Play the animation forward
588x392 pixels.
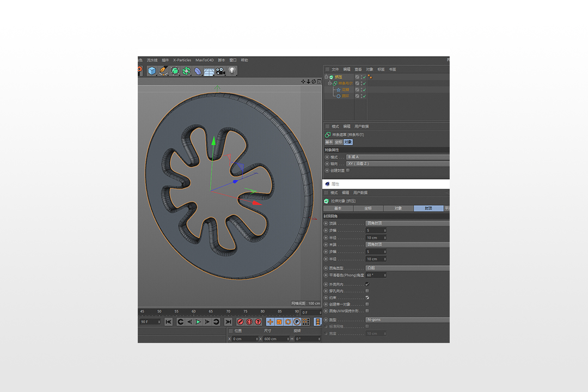click(198, 322)
